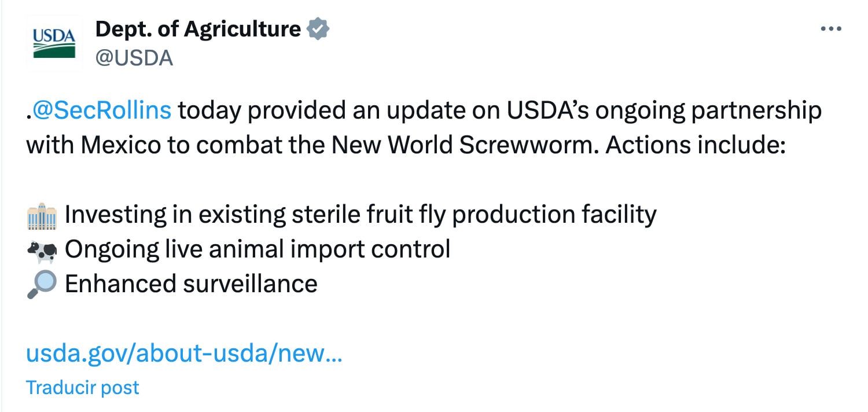Click the cow emoji icon
Viewport: 868px width, 412px height.
(x=42, y=249)
